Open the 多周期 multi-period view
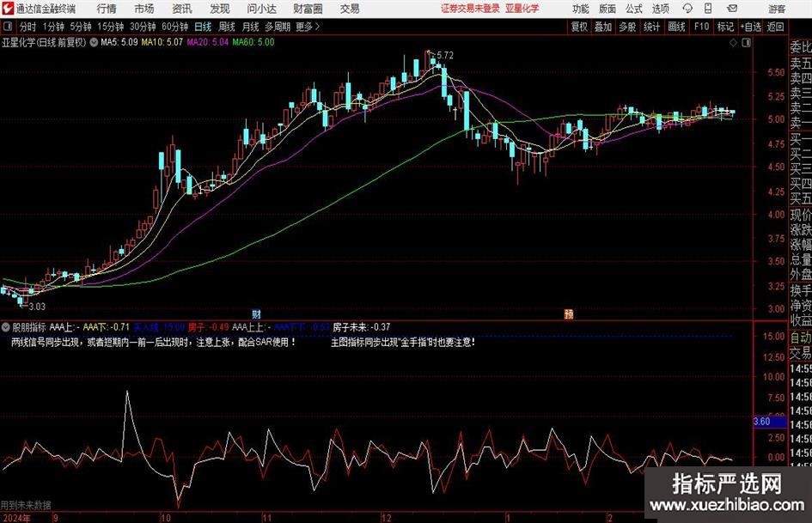The height and width of the screenshot is (523, 812). pyautogui.click(x=278, y=27)
